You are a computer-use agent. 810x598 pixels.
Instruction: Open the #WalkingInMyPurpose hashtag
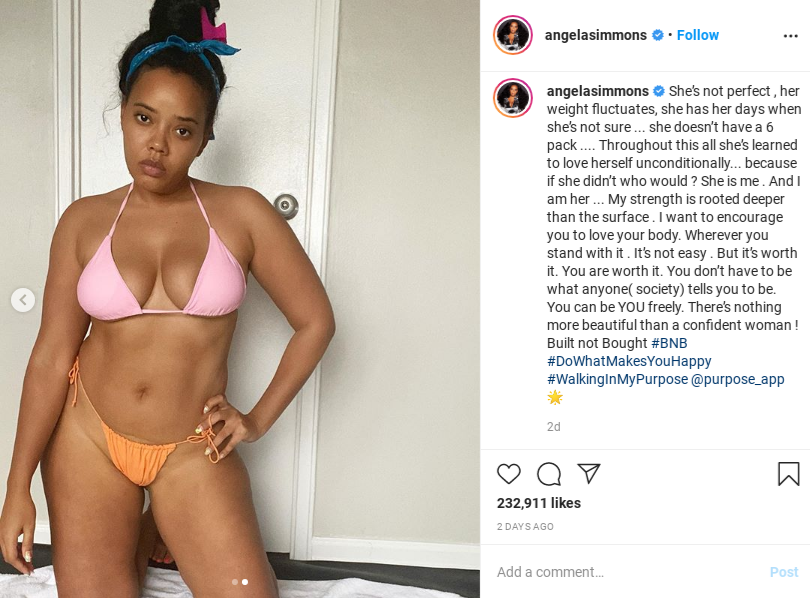click(617, 379)
